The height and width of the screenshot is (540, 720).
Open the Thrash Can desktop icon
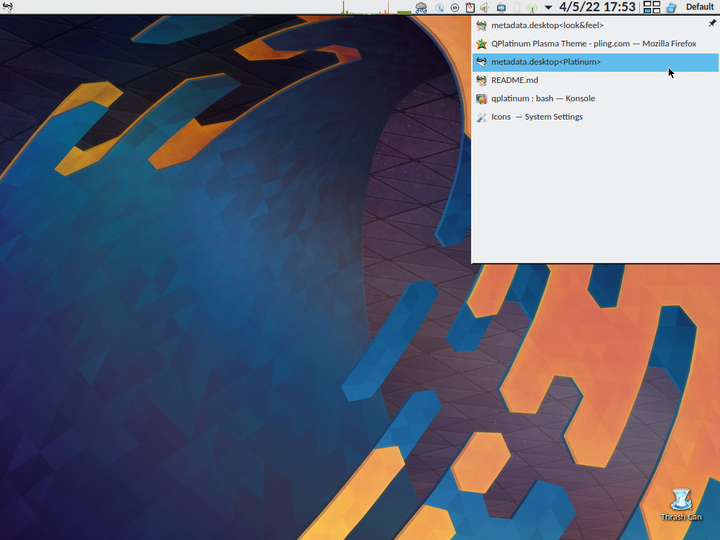[681, 505]
